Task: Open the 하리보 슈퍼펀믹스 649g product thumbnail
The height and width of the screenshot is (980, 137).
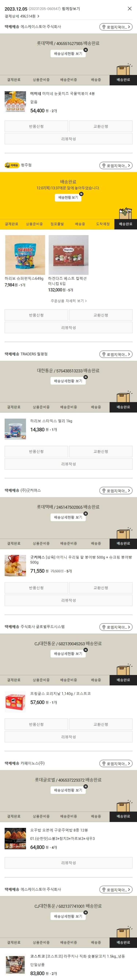Action: (25, 255)
